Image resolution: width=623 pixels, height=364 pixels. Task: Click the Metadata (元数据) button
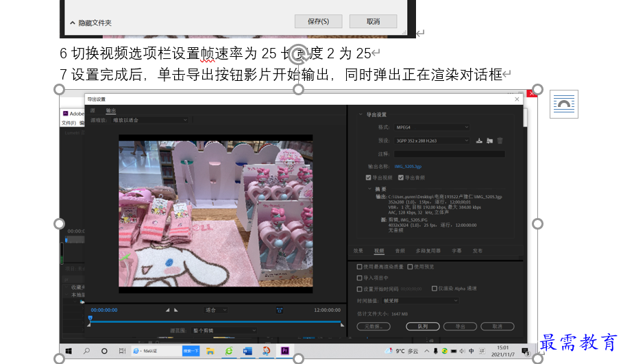click(x=374, y=327)
